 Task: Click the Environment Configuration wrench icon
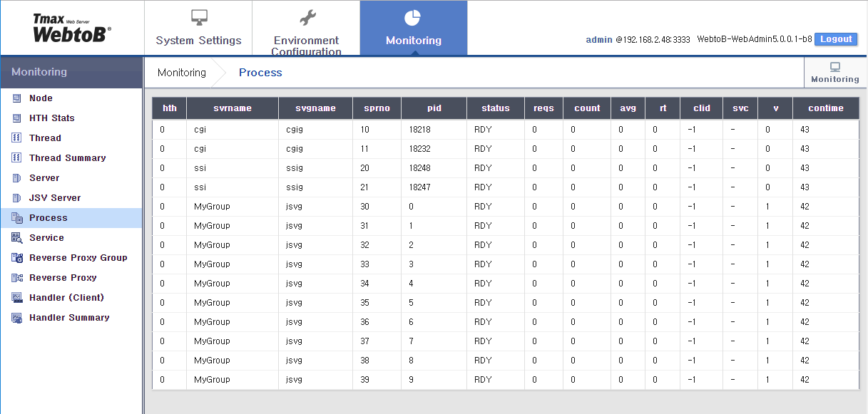(307, 18)
